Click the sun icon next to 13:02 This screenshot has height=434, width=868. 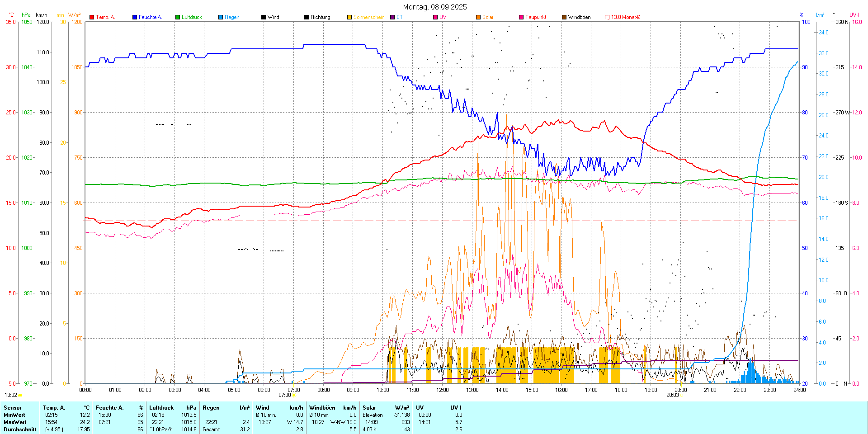click(20, 395)
